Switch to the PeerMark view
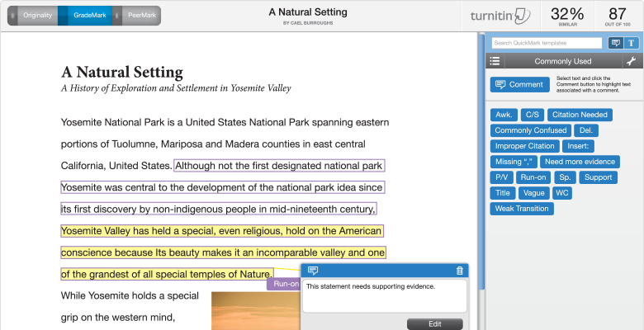644x330 pixels. (142, 16)
